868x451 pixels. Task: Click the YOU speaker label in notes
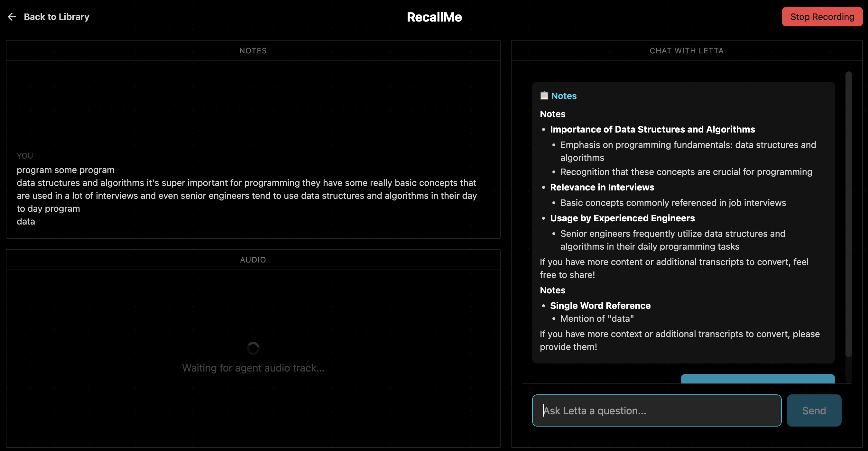[x=25, y=156]
